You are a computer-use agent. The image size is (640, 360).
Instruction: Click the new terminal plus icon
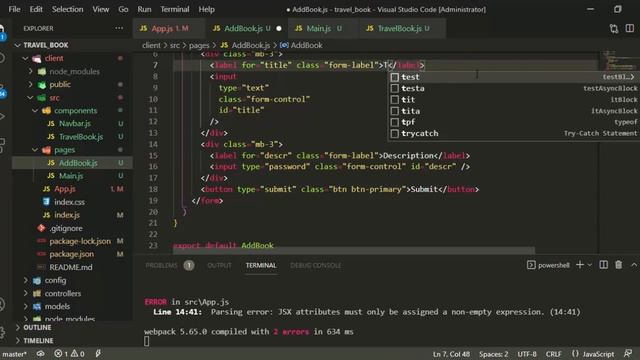(x=580, y=265)
